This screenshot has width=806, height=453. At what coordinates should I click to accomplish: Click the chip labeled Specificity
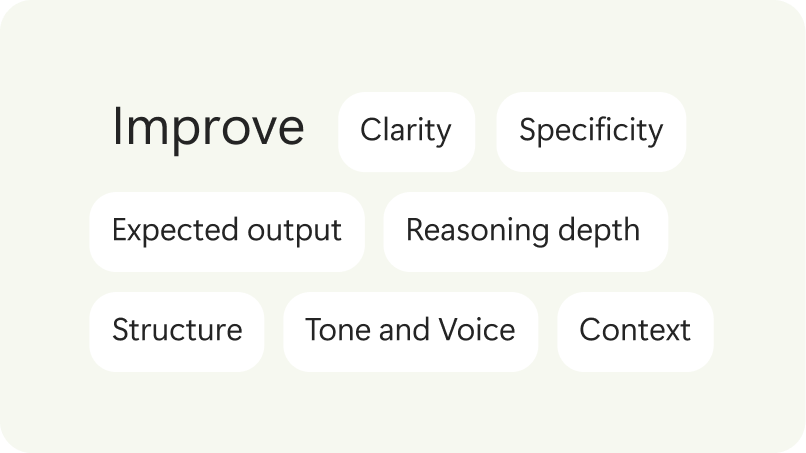pyautogui.click(x=591, y=132)
